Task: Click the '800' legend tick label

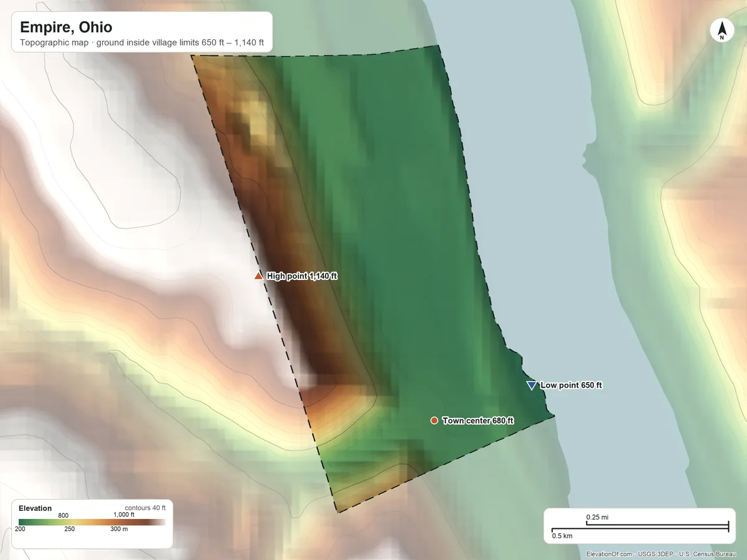Action: point(63,515)
